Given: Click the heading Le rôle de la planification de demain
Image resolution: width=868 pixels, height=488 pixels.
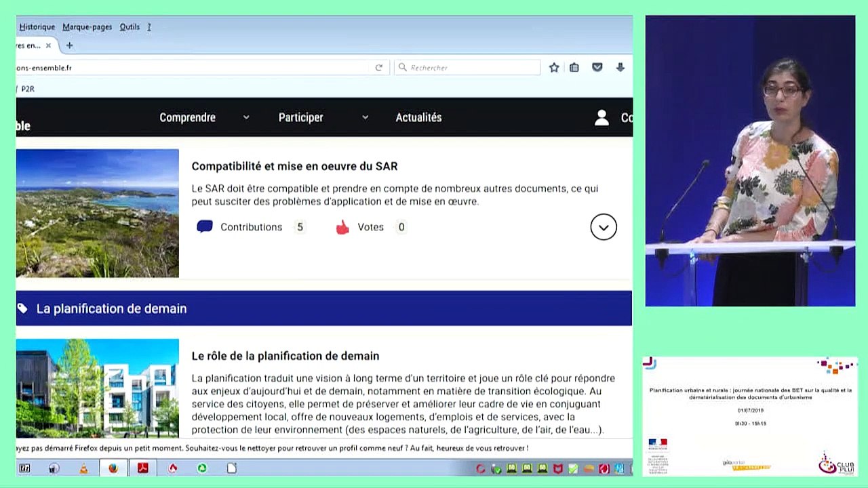Looking at the screenshot, I should tap(285, 356).
